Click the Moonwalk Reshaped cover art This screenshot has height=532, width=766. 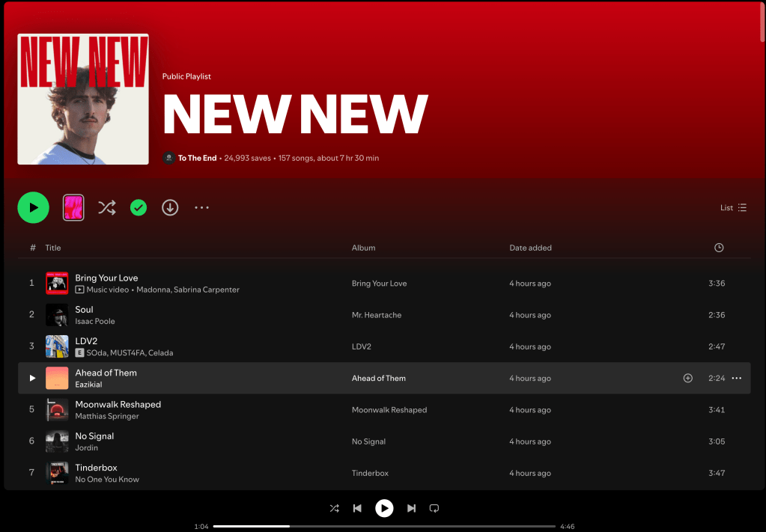coord(57,409)
